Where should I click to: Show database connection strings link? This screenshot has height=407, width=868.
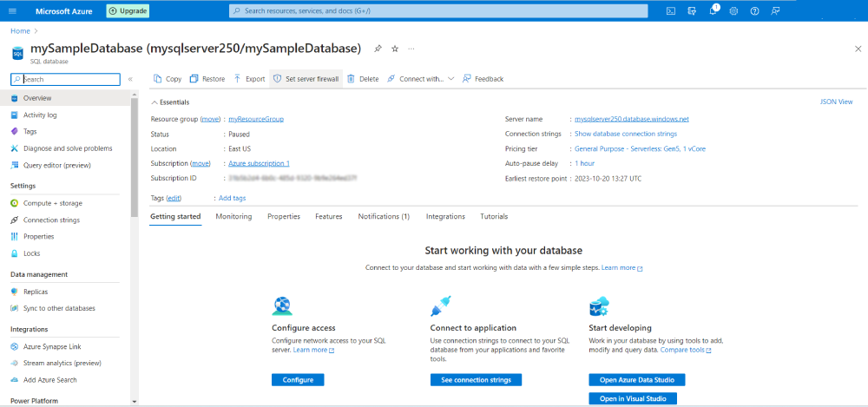click(x=626, y=134)
